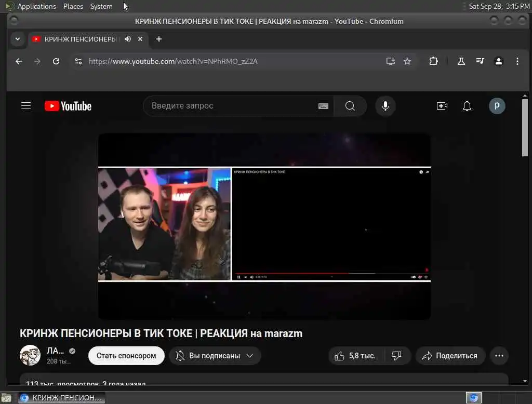Expand the Вы подписаны subscription dropdown
This screenshot has width=532, height=404.
coord(215,356)
